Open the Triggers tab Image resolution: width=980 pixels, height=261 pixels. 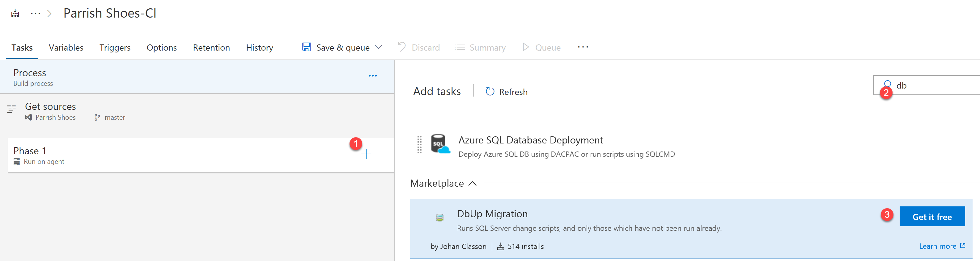(115, 48)
